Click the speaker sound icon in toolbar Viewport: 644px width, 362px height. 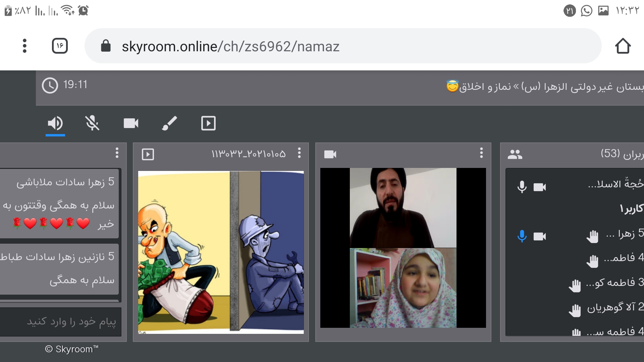pos(55,123)
